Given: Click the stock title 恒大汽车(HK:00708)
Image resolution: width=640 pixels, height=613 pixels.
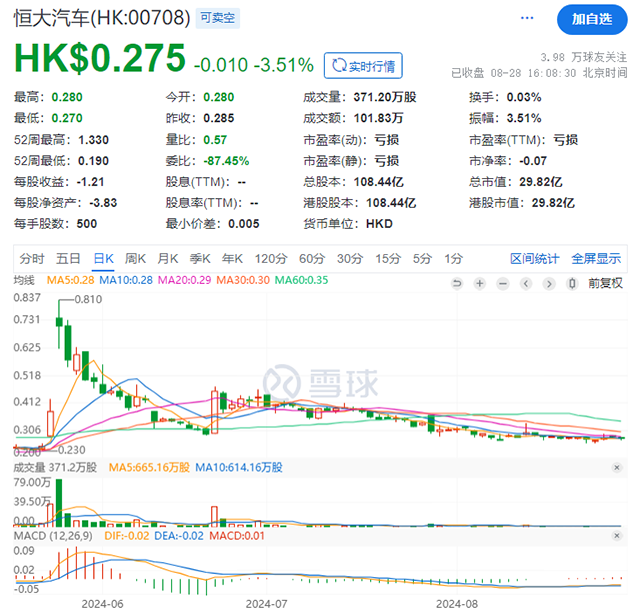Looking at the screenshot, I should click(x=102, y=18).
